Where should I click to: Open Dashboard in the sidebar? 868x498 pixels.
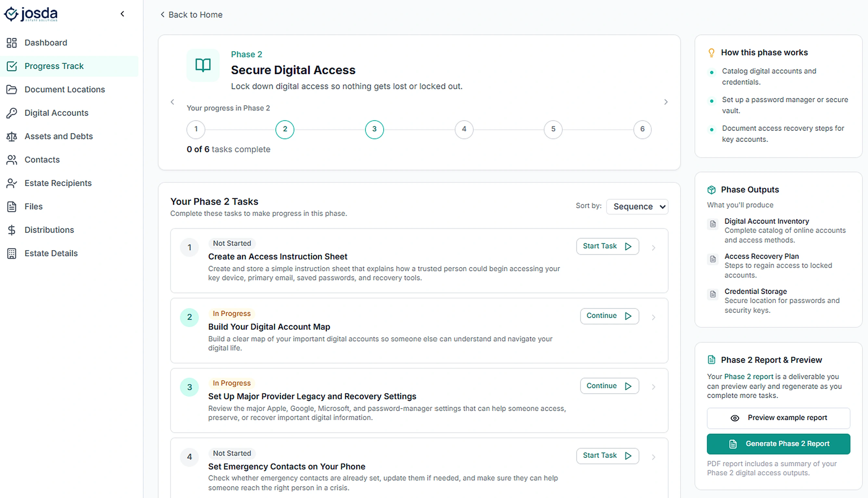(69, 43)
